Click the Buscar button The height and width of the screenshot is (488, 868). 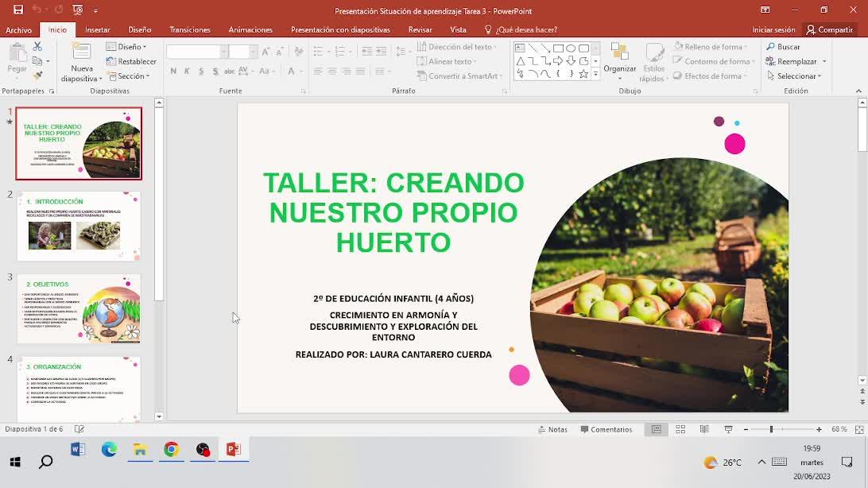click(x=784, y=47)
